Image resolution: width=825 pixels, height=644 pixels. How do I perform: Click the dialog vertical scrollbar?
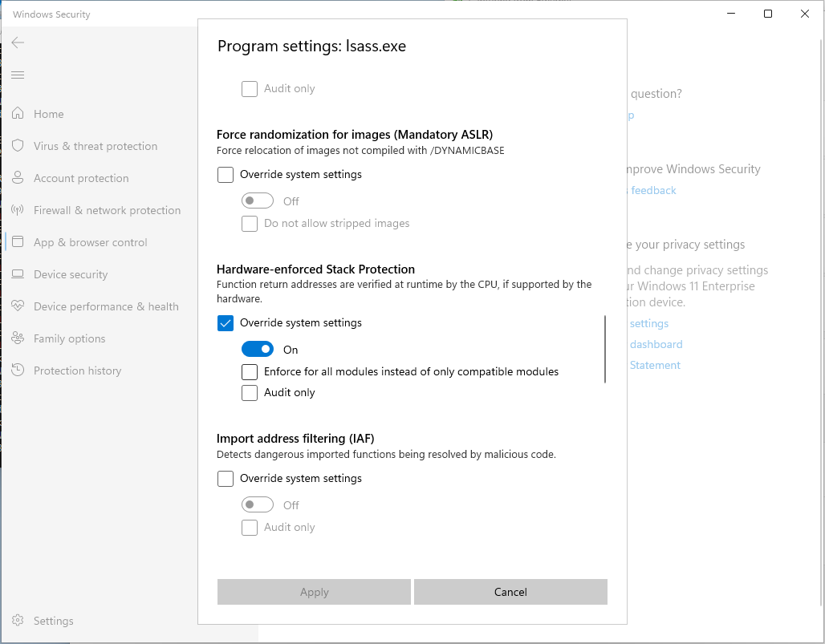click(605, 349)
